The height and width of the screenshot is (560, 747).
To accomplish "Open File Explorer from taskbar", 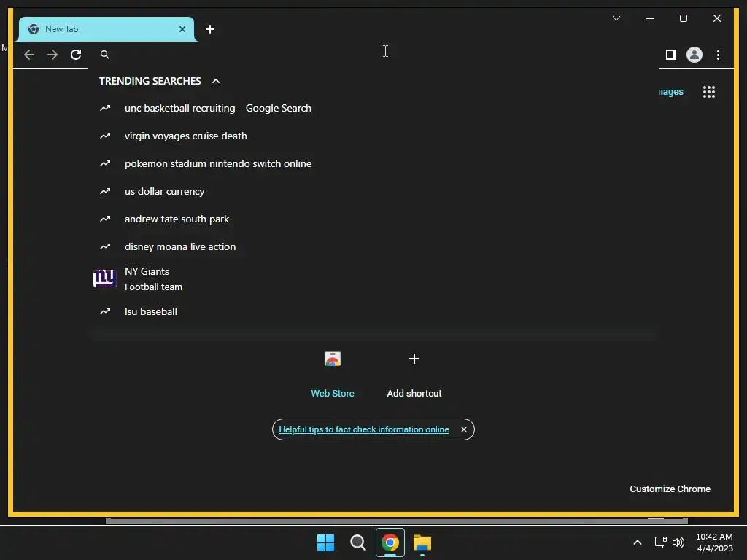I will 422,542.
